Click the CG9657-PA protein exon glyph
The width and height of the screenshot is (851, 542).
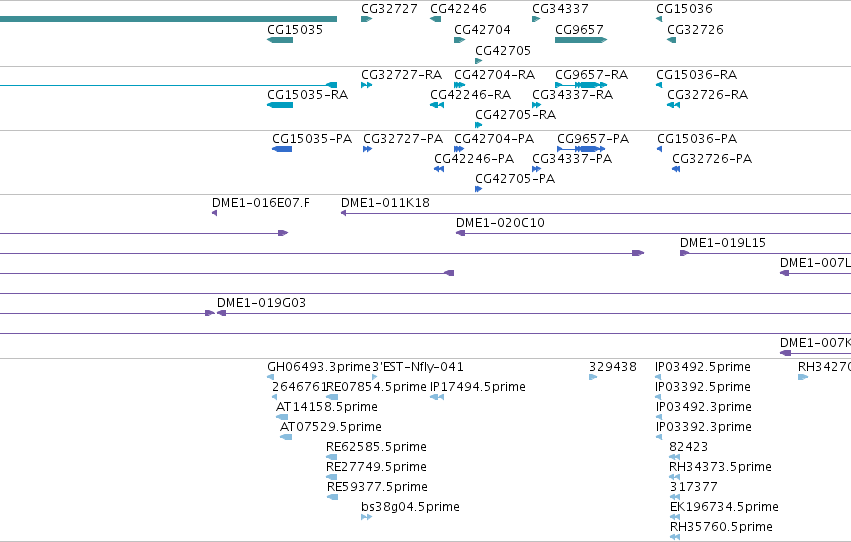tap(588, 149)
